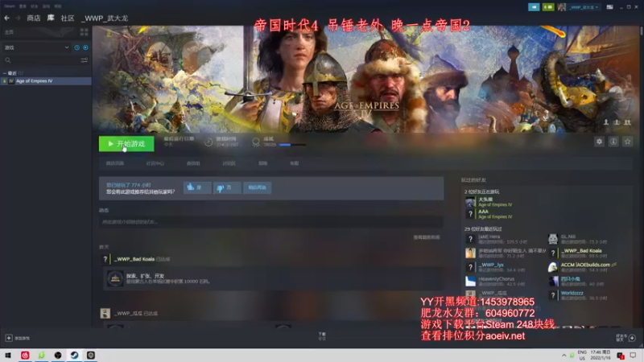644x362 pixels.
Task: Click the activity post input box
Action: [271, 222]
